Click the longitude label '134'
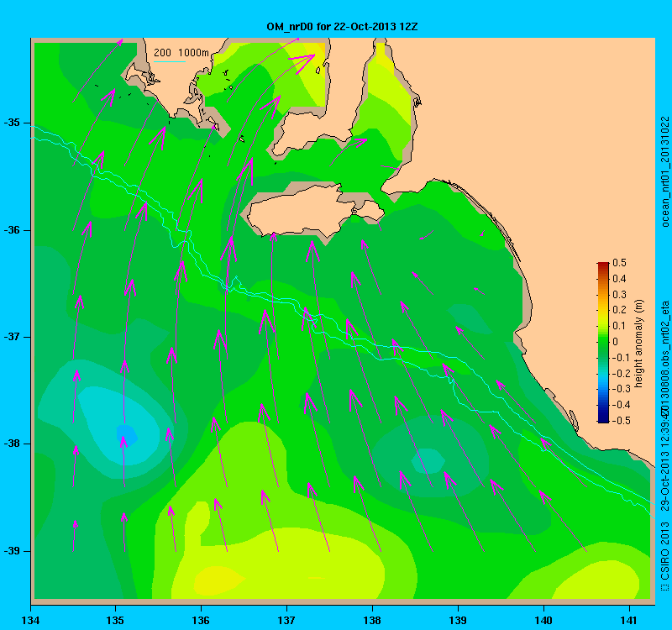The height and width of the screenshot is (630, 672). coord(30,620)
